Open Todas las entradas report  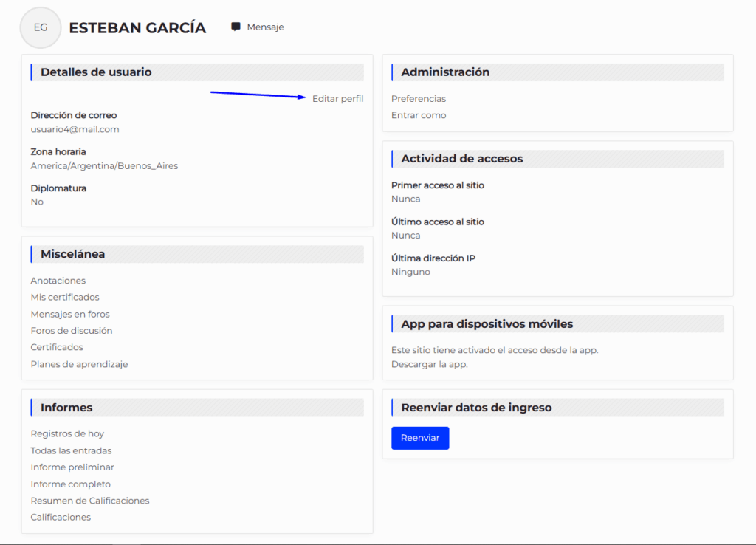(71, 450)
